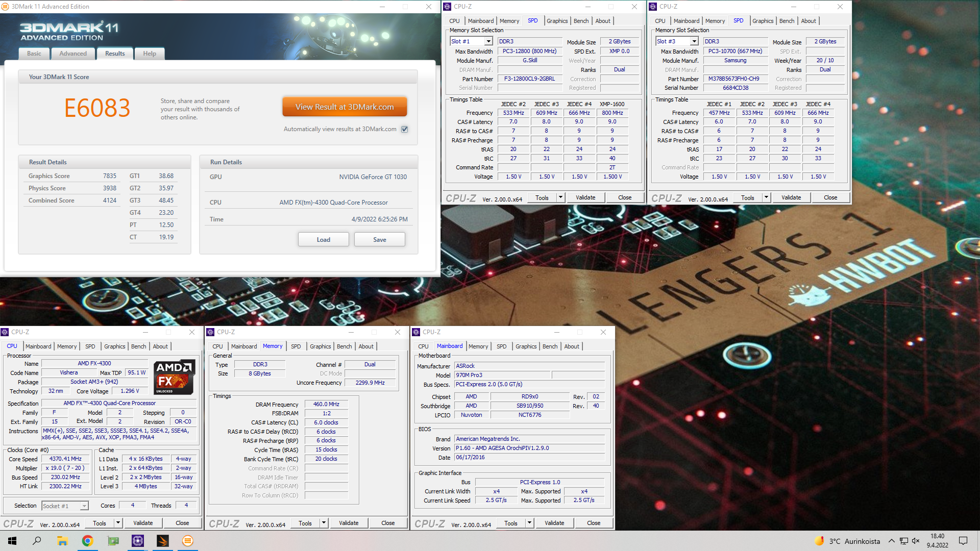This screenshot has height=551, width=980.
Task: Open About tab in CPU-Z Mainboard window
Action: (x=572, y=346)
